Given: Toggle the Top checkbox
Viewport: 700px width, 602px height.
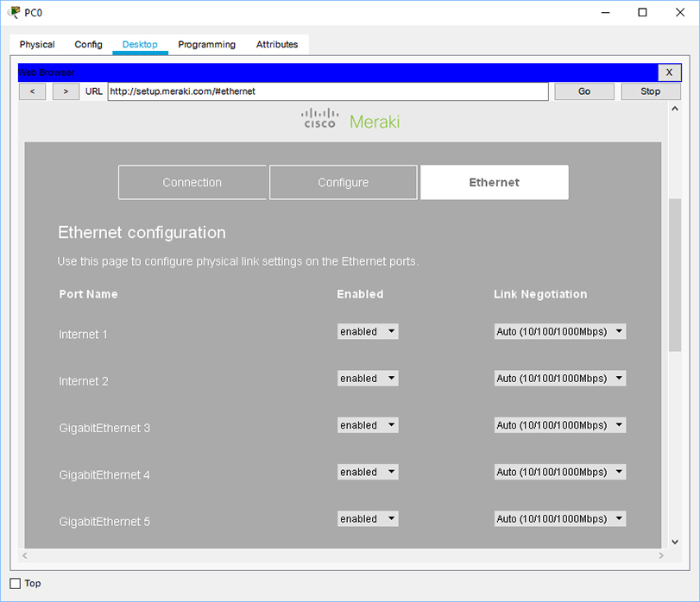Looking at the screenshot, I should 16,583.
